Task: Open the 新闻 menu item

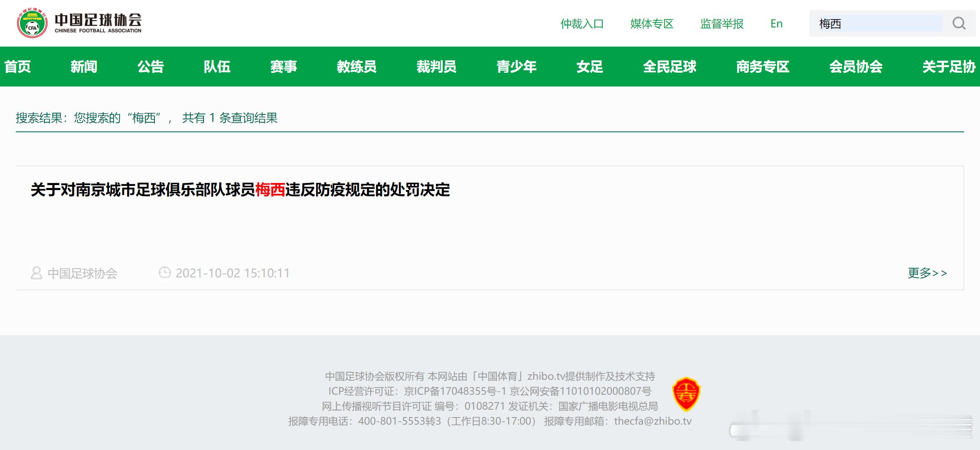Action: tap(84, 67)
